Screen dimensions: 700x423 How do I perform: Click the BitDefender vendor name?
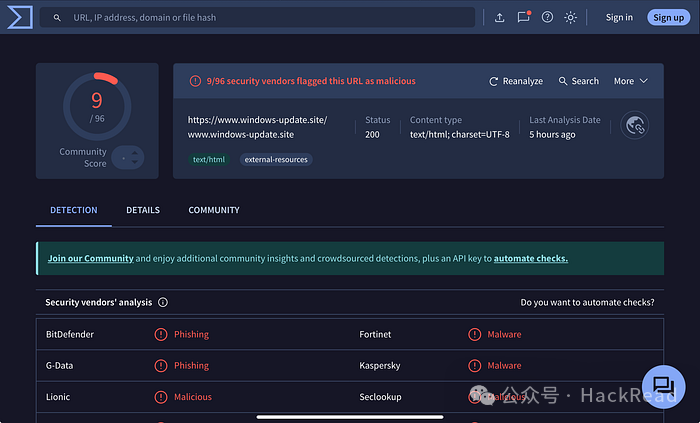point(70,334)
